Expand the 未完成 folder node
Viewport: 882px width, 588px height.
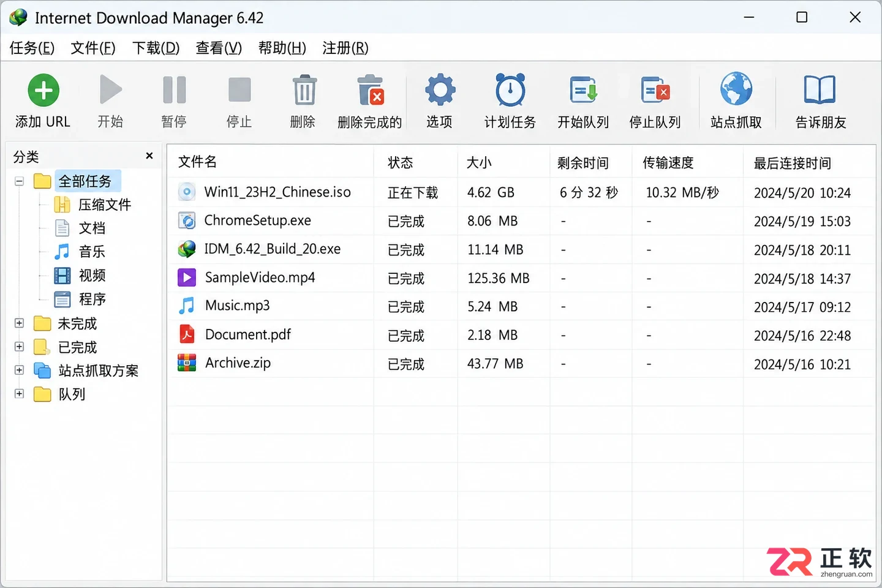click(x=20, y=323)
